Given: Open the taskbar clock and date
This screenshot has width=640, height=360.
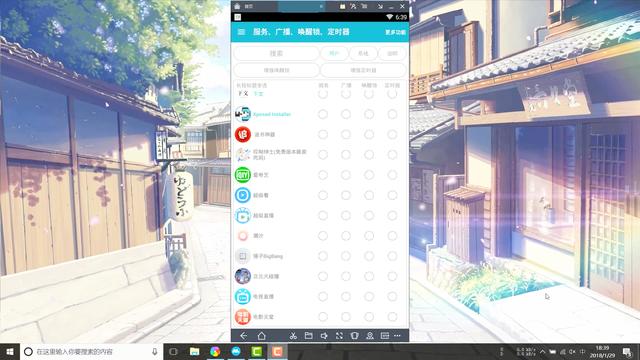Looking at the screenshot, I should [603, 351].
